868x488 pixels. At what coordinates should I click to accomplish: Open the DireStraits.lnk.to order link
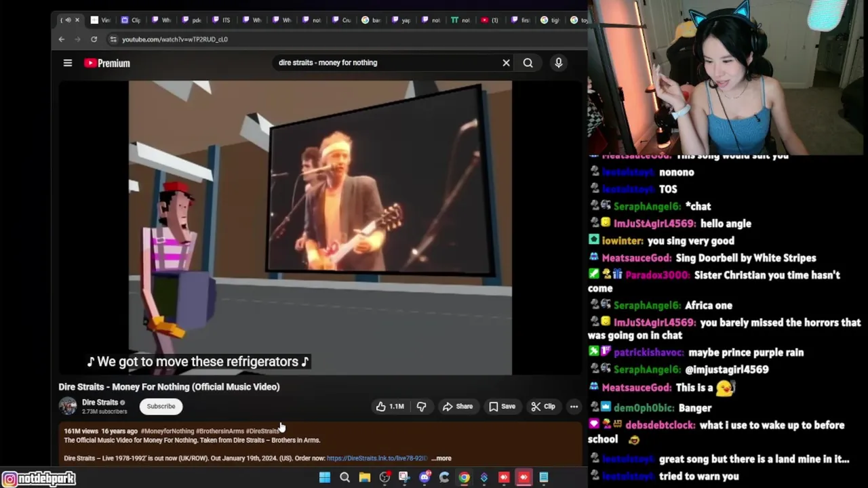click(377, 458)
